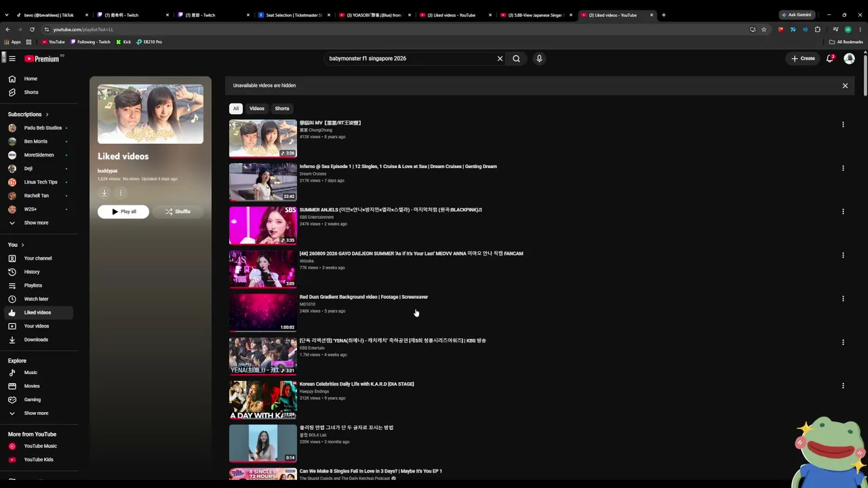Expand the Subscriptions section header

tap(28, 115)
